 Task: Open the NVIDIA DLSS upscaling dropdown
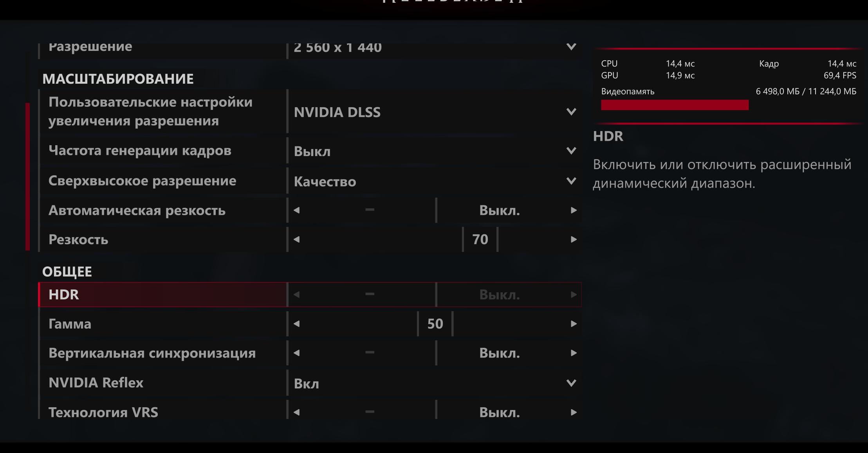(571, 112)
